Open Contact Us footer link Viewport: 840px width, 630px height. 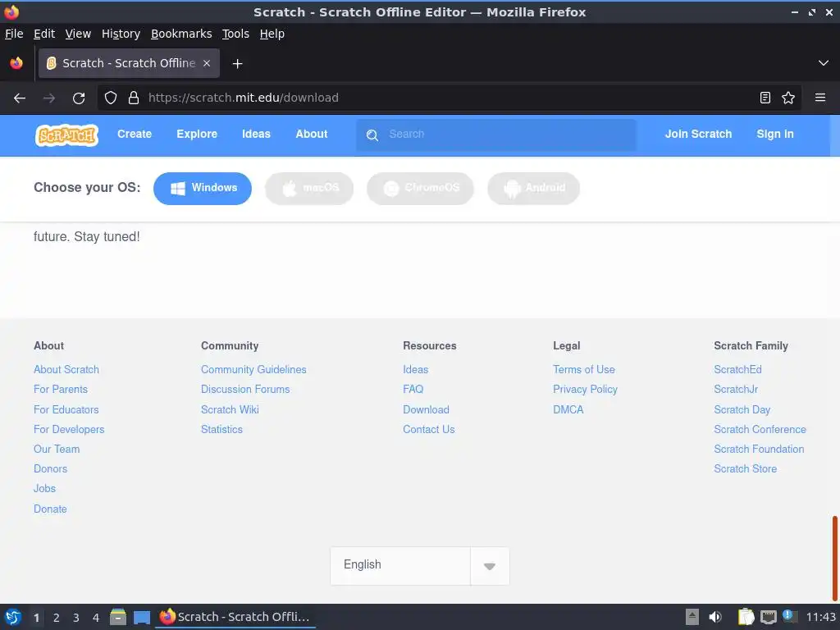pos(428,430)
